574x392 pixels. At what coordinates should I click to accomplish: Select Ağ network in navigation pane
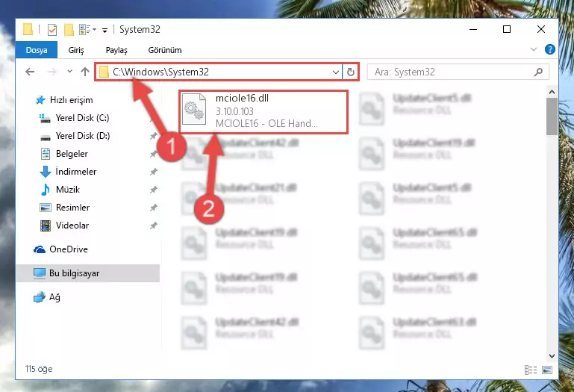[54, 297]
